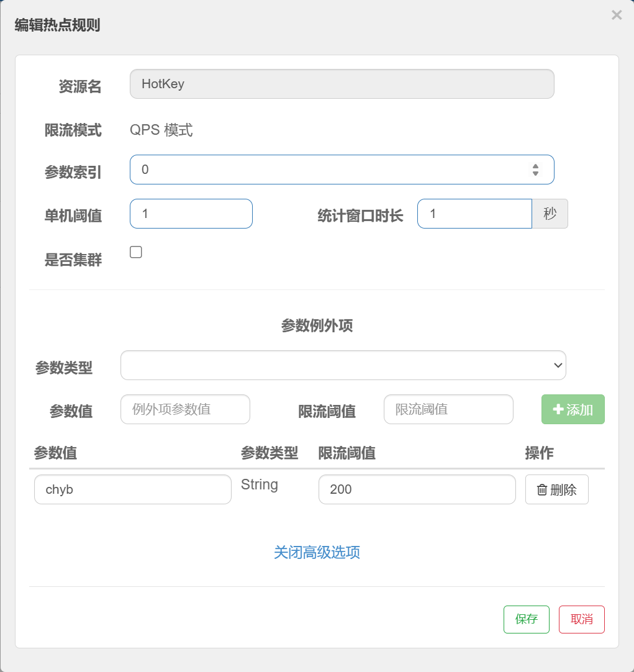Delete the chyb exception row
Viewport: 634px width, 672px height.
coord(556,489)
